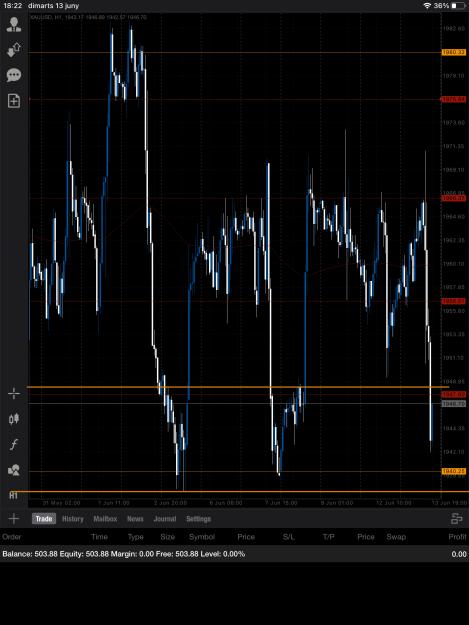
Task: Tap the plus icon beside Trade tab
Action: pos(14,519)
